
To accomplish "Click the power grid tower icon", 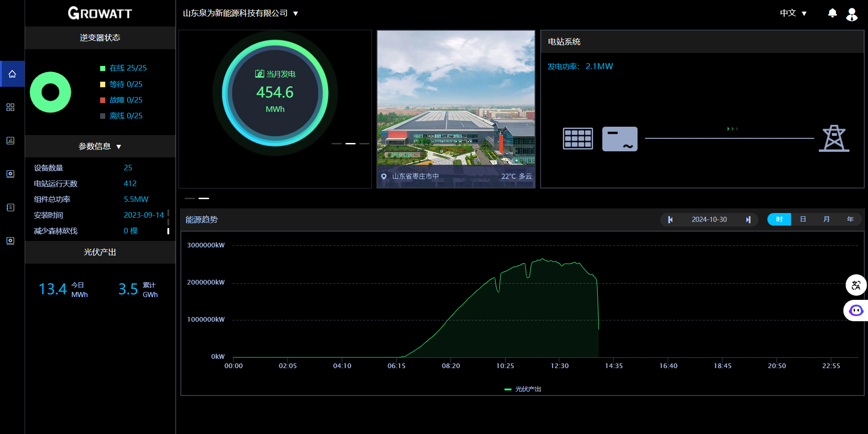I will point(834,138).
